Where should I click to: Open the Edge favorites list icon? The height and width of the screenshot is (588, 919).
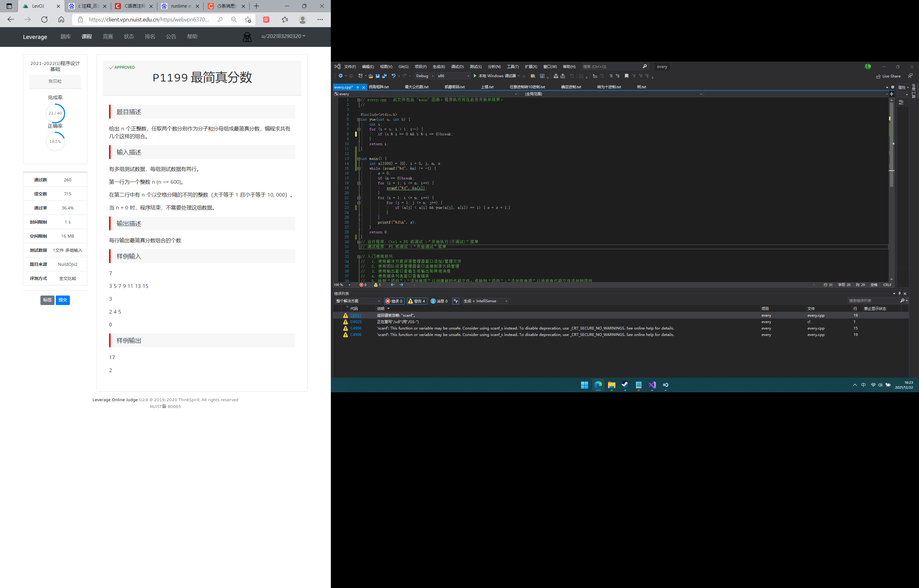pyautogui.click(x=285, y=20)
